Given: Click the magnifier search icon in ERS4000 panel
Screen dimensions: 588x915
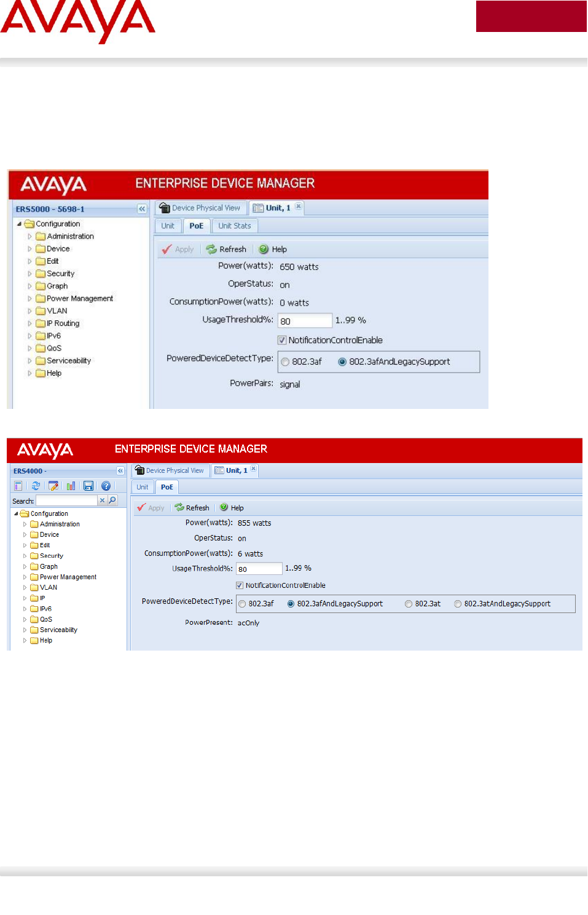Looking at the screenshot, I should pos(112,501).
